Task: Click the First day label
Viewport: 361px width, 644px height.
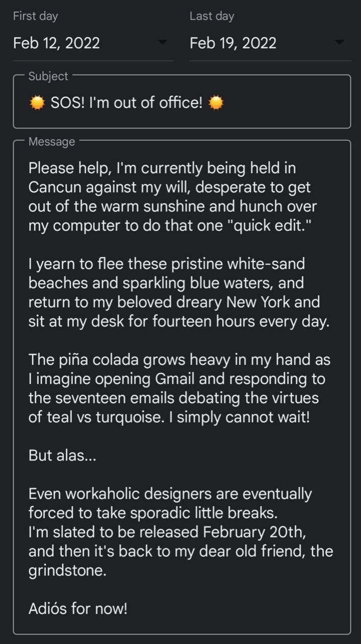Action: click(x=36, y=16)
